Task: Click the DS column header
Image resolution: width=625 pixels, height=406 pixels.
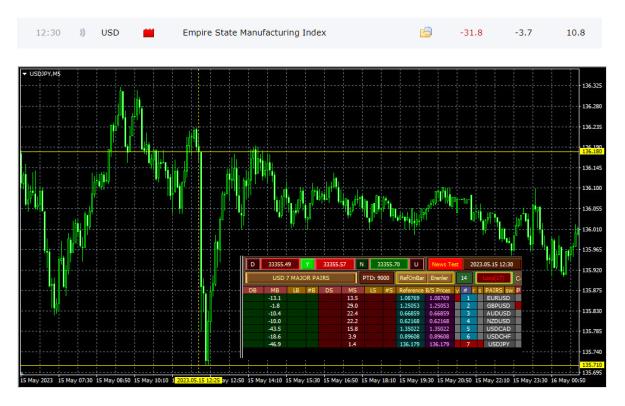Action: point(329,290)
